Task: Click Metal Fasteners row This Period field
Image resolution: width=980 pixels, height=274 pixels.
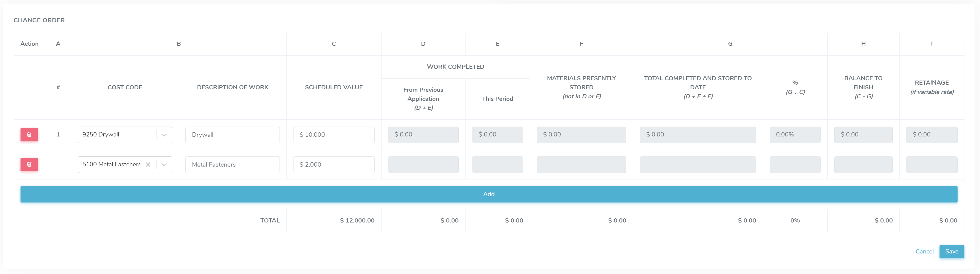Action: point(497,165)
